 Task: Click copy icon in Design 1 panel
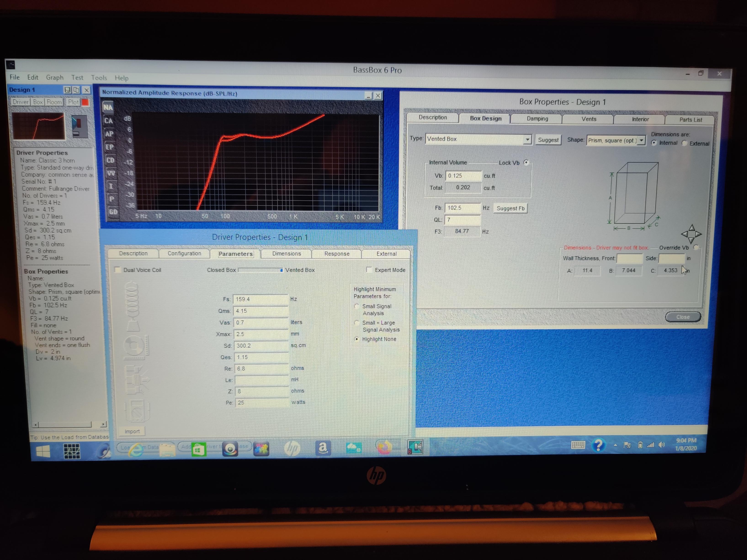pyautogui.click(x=77, y=90)
